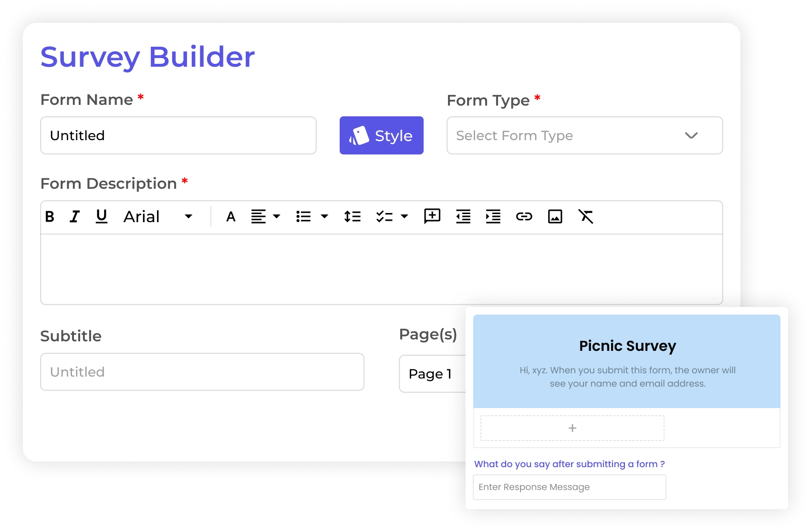The width and height of the screenshot is (811, 532).
Task: Clear formatting using the toolbar icon
Action: coord(586,217)
